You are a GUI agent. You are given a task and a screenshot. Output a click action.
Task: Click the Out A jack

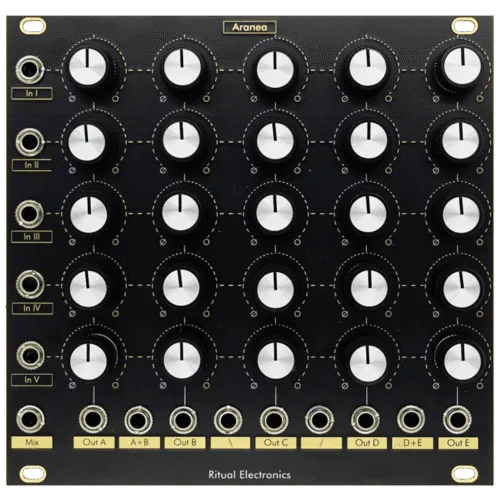93,419
